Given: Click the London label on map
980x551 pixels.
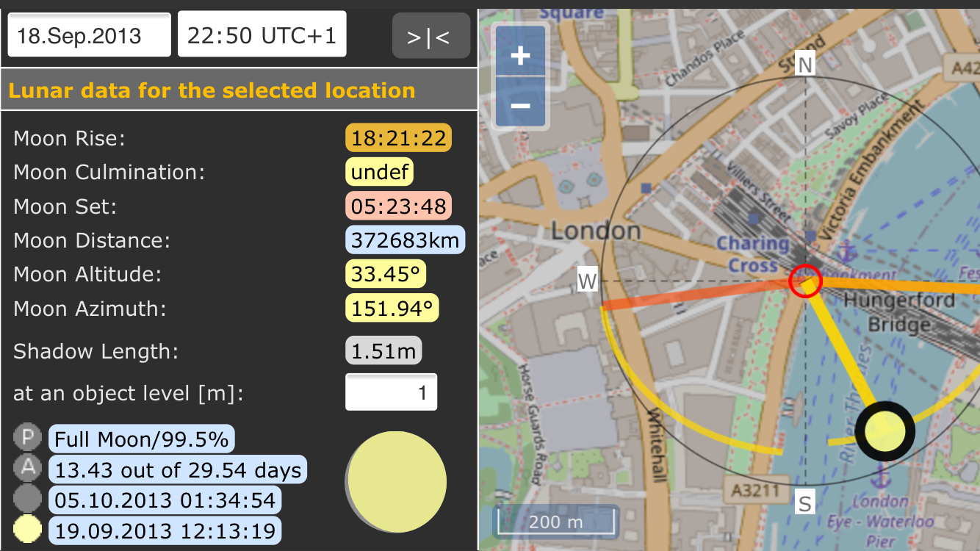Looking at the screenshot, I should pos(596,231).
